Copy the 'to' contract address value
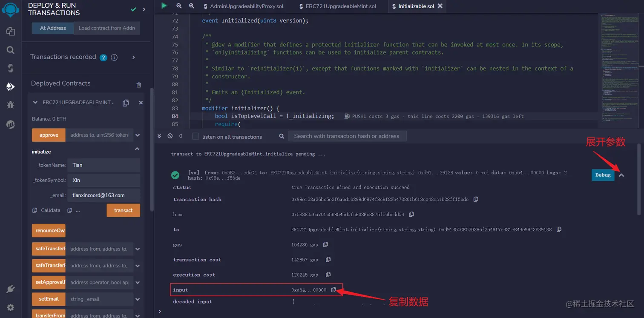Viewport: 644px width, 318px height. (559, 229)
